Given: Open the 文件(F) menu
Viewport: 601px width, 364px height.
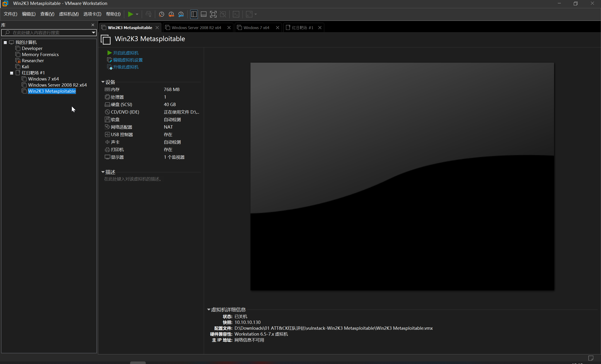Looking at the screenshot, I should coord(11,14).
